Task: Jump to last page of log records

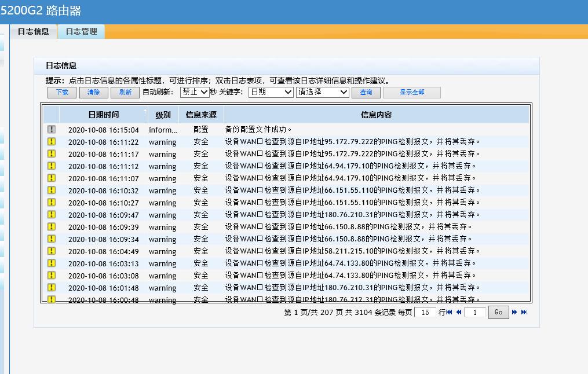Action: click(524, 312)
